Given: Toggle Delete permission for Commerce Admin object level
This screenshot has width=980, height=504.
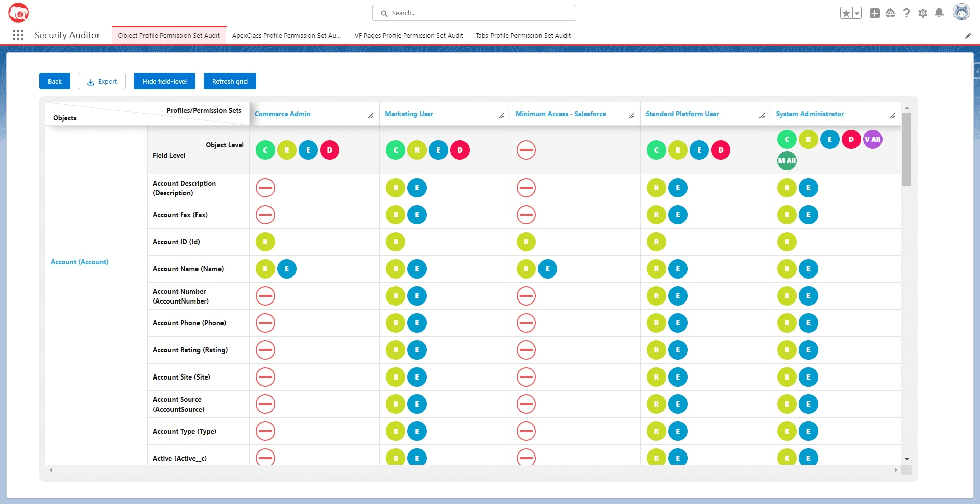Looking at the screenshot, I should 330,150.
